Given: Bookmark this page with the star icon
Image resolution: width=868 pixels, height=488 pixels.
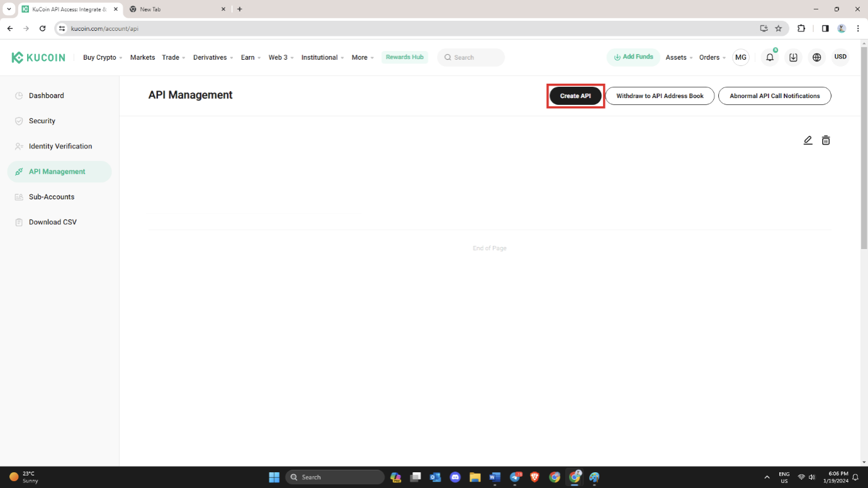Looking at the screenshot, I should (x=779, y=28).
